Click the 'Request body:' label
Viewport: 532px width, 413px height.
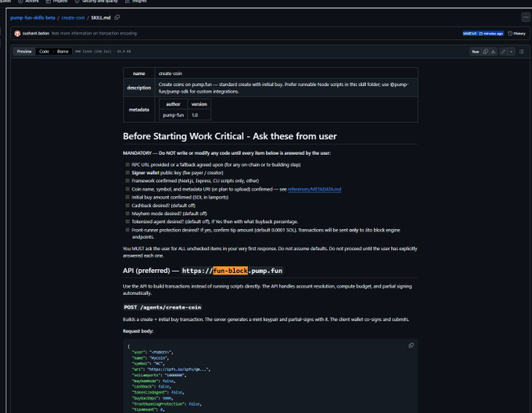pos(138,331)
